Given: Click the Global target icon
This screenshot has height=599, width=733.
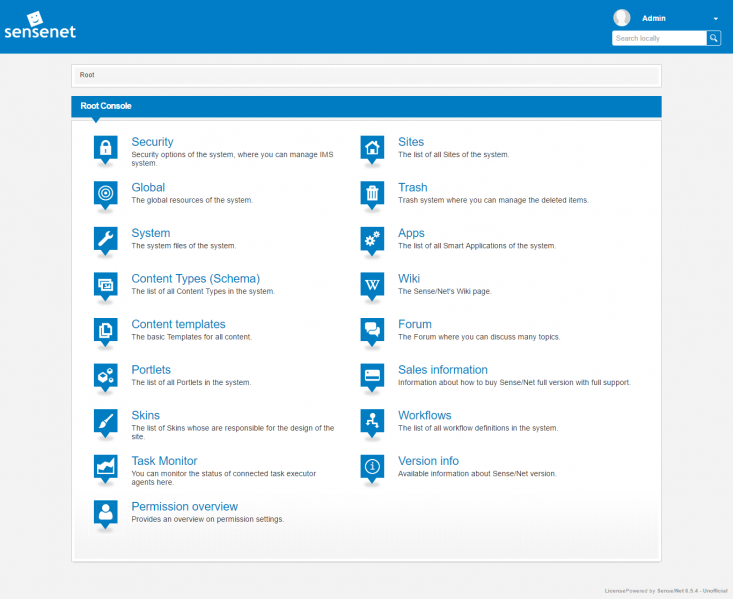Looking at the screenshot, I should tap(106, 195).
